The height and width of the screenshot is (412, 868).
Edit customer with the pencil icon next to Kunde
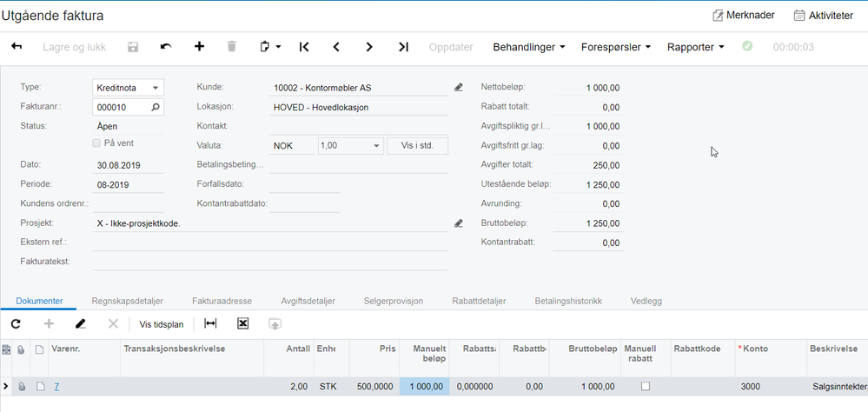pos(458,88)
